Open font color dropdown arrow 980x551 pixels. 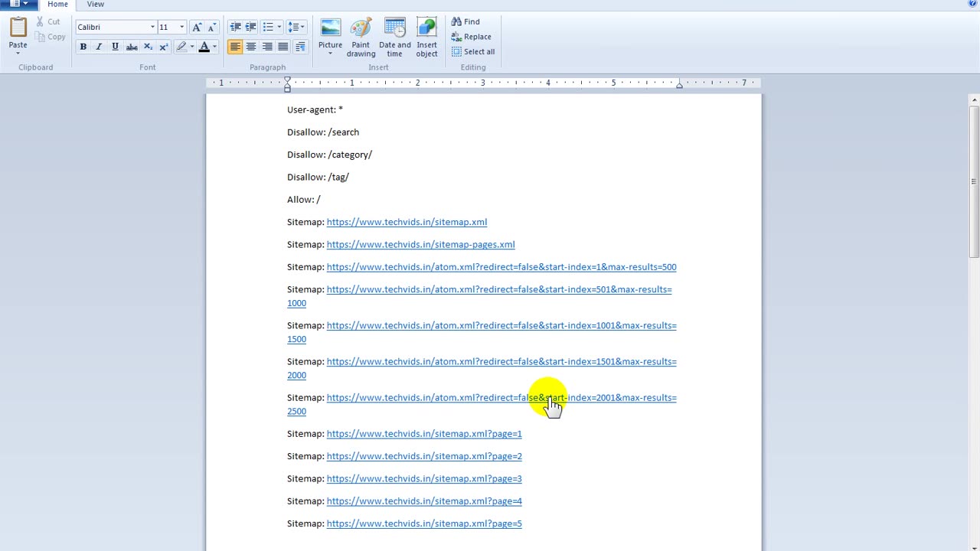click(214, 47)
